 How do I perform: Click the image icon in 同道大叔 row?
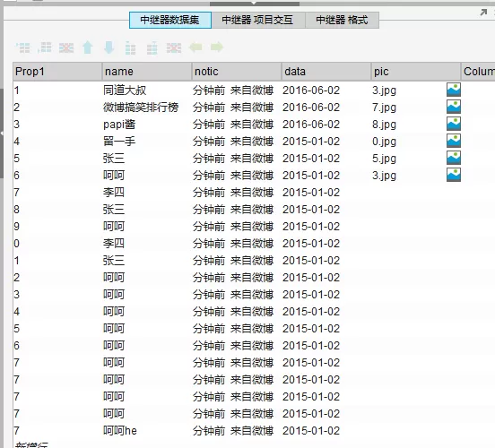454,90
